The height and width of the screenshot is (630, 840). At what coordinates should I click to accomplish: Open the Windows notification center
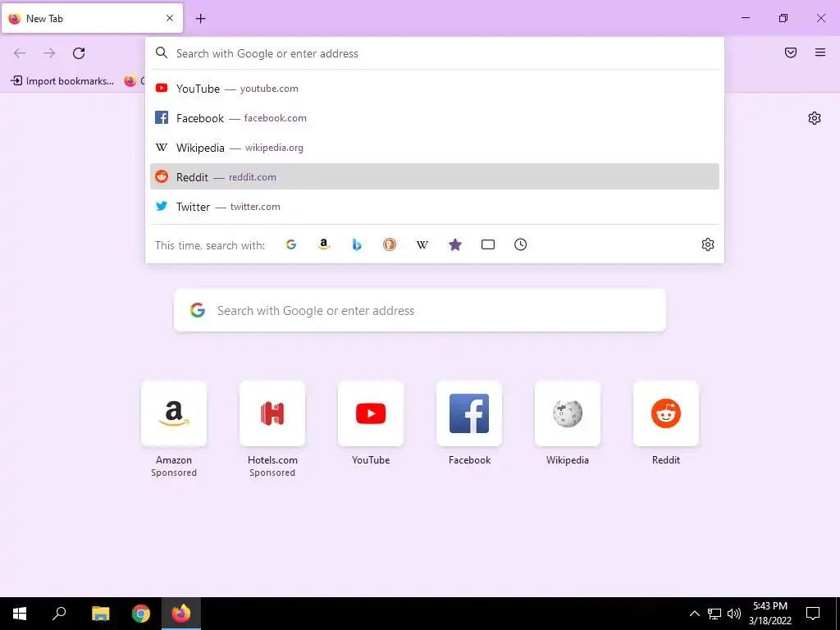pos(813,614)
